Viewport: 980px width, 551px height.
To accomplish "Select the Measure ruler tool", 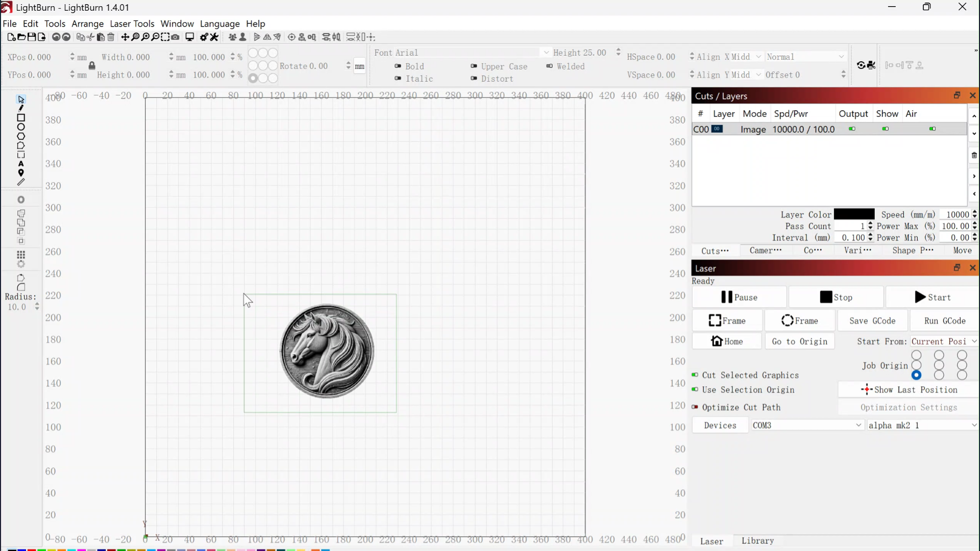I will click(21, 182).
